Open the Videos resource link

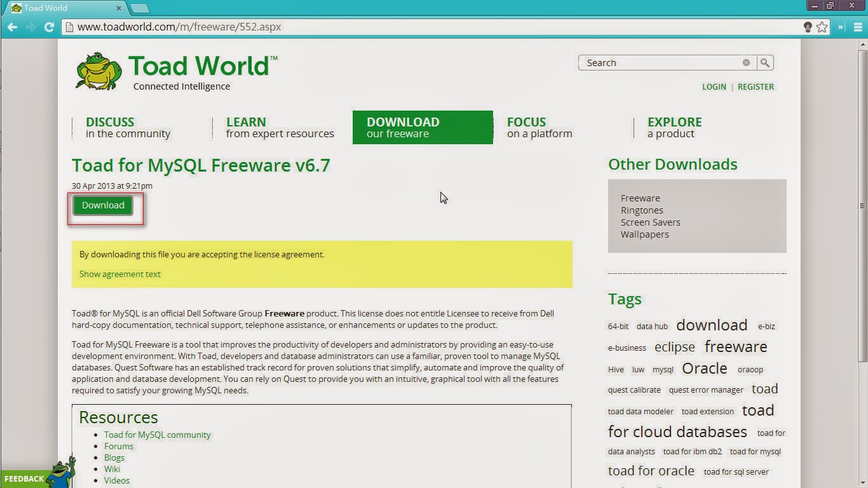click(117, 481)
